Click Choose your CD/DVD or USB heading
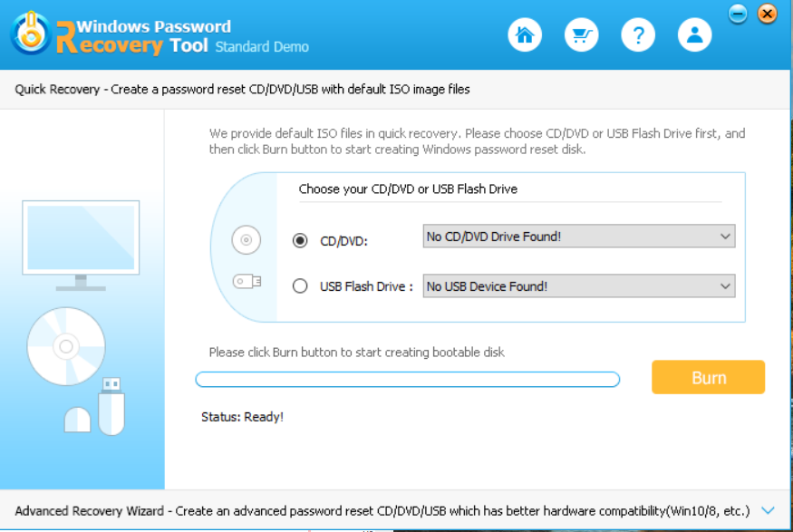This screenshot has width=793, height=532. click(x=408, y=189)
